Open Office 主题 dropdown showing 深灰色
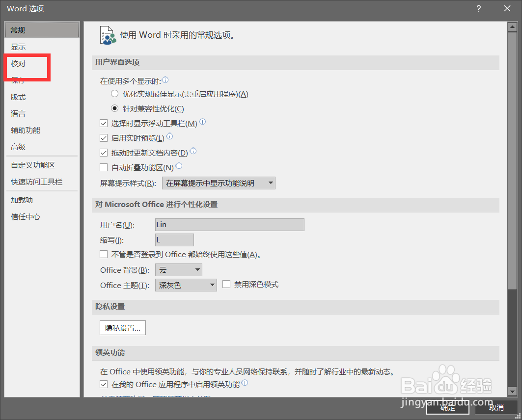Screen dimensions: 522x420 tap(186, 285)
